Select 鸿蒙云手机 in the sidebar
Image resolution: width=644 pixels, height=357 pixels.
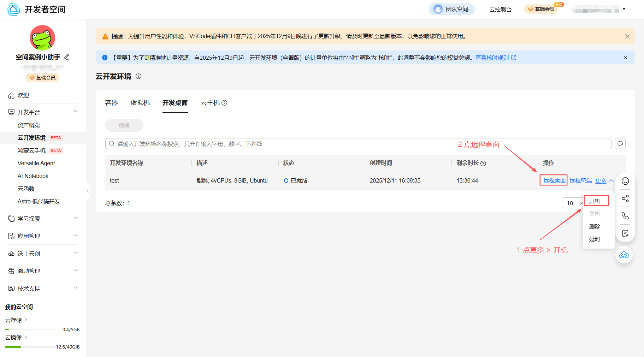32,150
